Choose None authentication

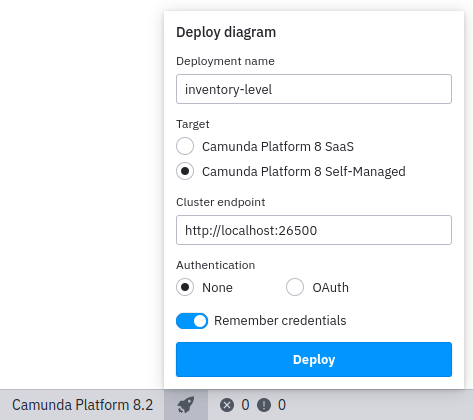pos(185,287)
